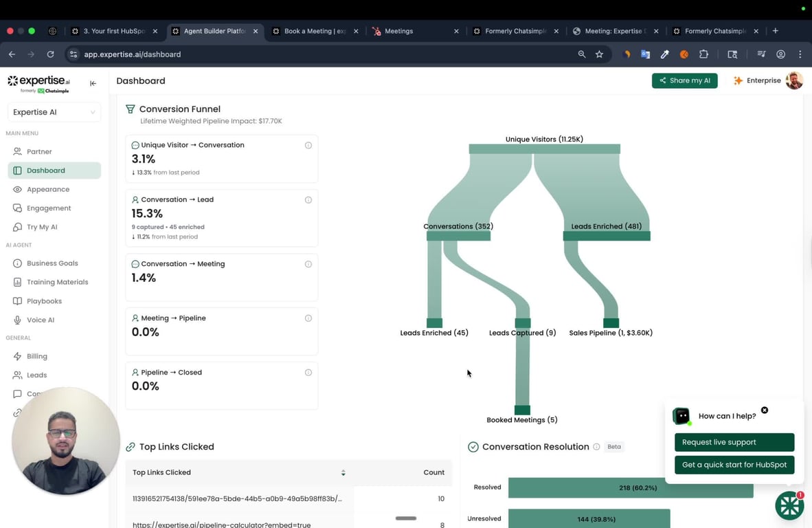The image size is (812, 528).
Task: Click the Unresolved bar 144 (39.8%)
Action: pyautogui.click(x=589, y=518)
